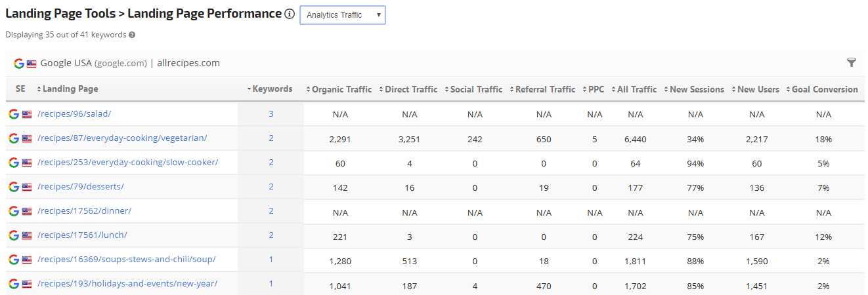The height and width of the screenshot is (295, 868).
Task: Open the soups-stews-and-chili soup link
Action: [126, 260]
